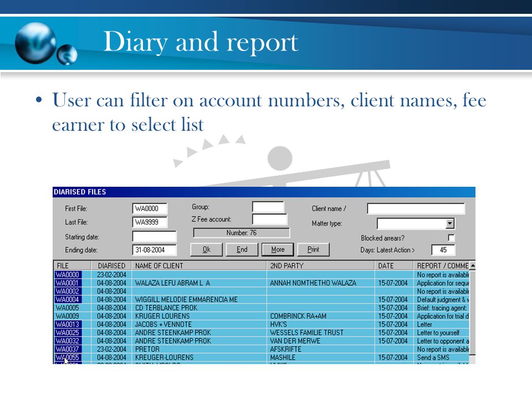Tick the Blocked arrears checkbox
Screen dimensions: 532x399
tap(451, 238)
